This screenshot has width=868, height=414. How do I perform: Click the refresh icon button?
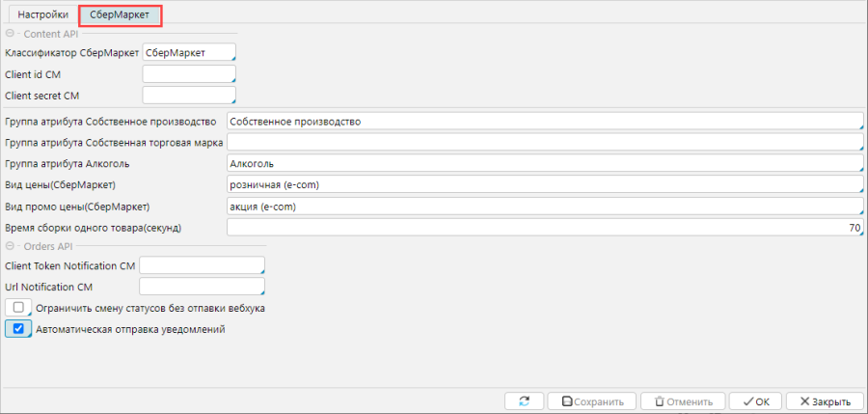(524, 401)
